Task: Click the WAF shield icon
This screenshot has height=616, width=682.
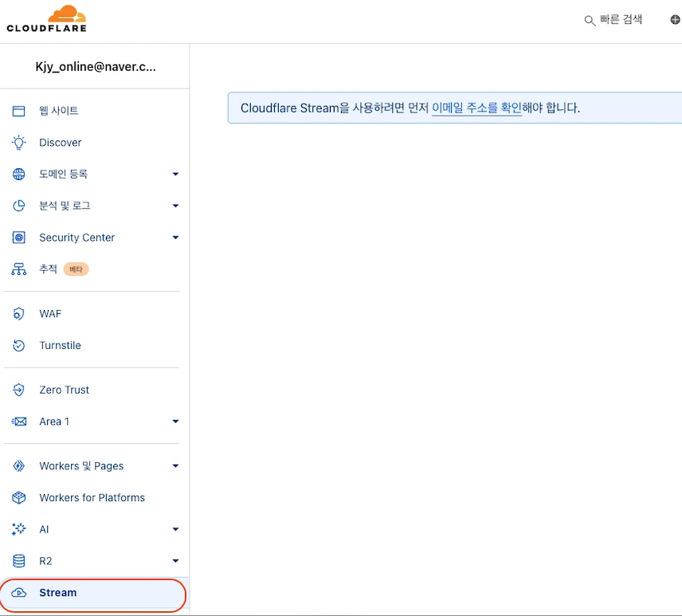Action: point(18,314)
